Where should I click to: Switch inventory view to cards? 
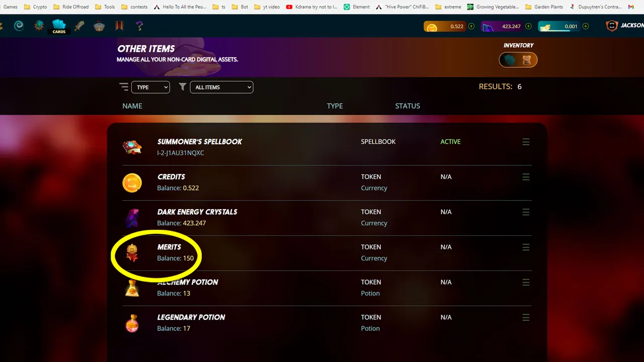click(x=510, y=60)
